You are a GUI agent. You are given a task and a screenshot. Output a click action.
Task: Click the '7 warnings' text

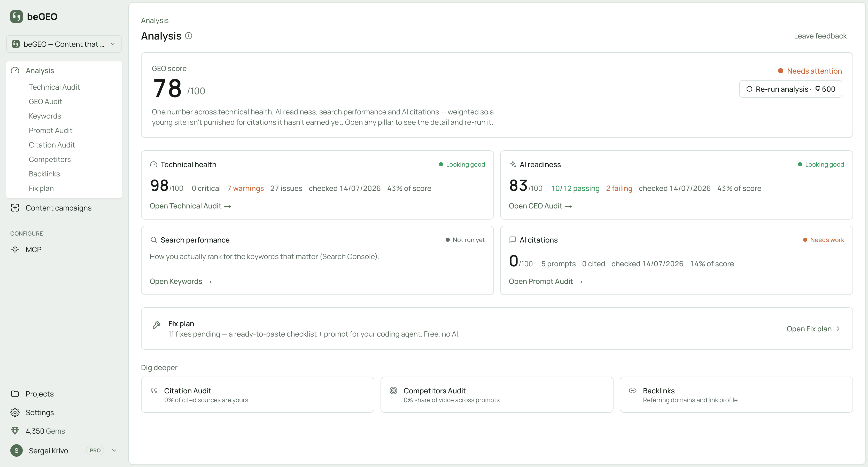[x=246, y=188]
